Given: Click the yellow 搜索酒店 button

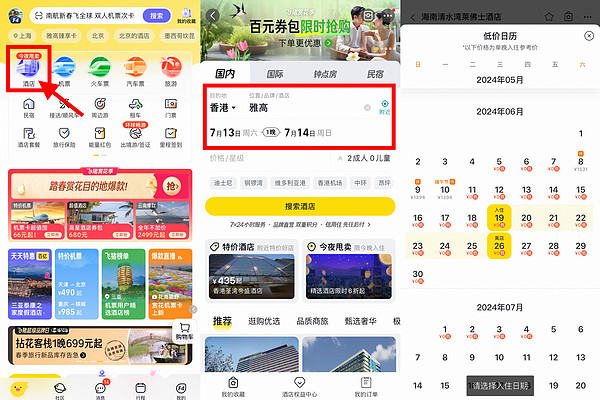Looking at the screenshot, I should (300, 206).
